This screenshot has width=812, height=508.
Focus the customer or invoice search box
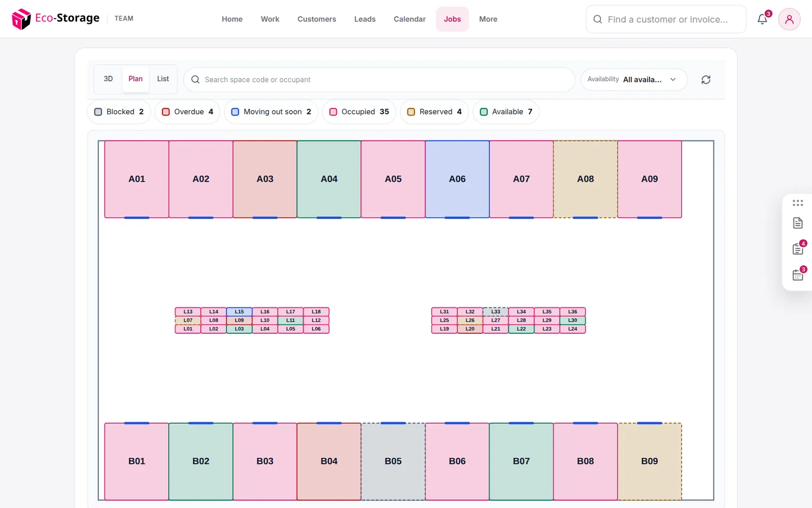(666, 19)
